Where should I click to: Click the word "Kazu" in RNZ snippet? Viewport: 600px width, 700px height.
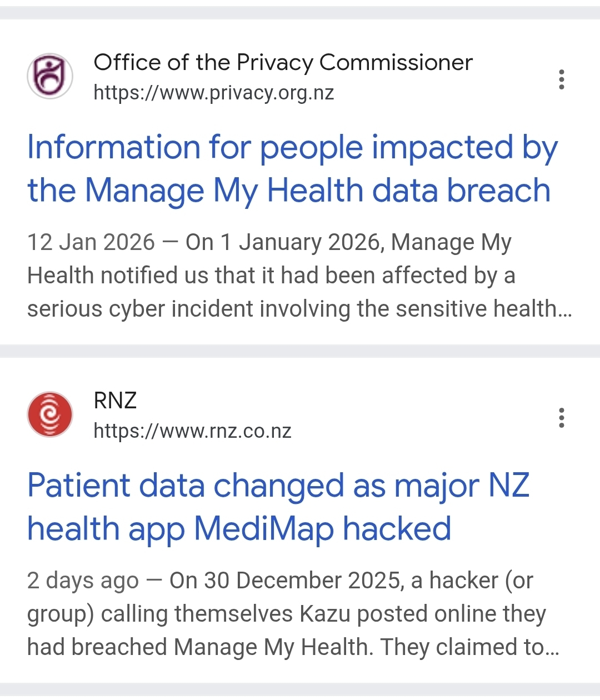point(324,614)
